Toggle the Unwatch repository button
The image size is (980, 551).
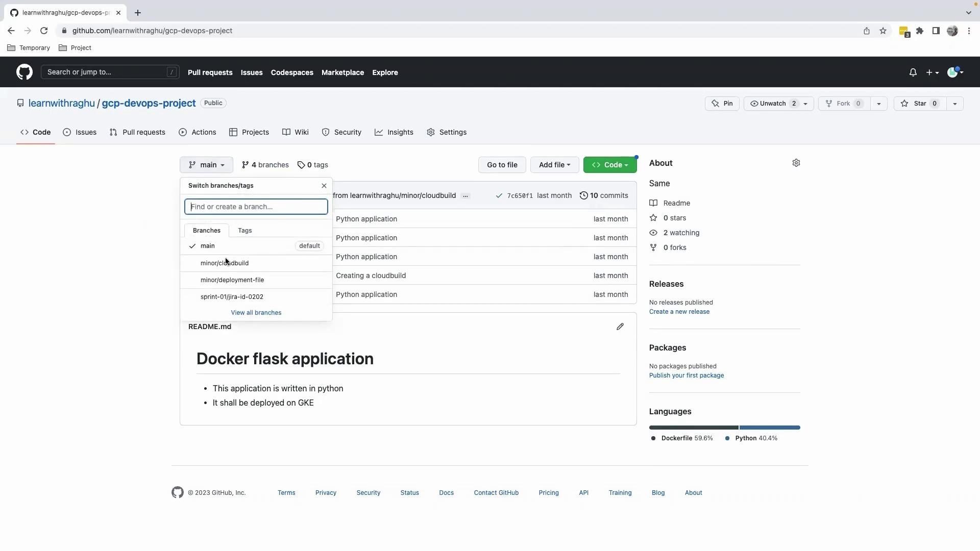point(772,104)
